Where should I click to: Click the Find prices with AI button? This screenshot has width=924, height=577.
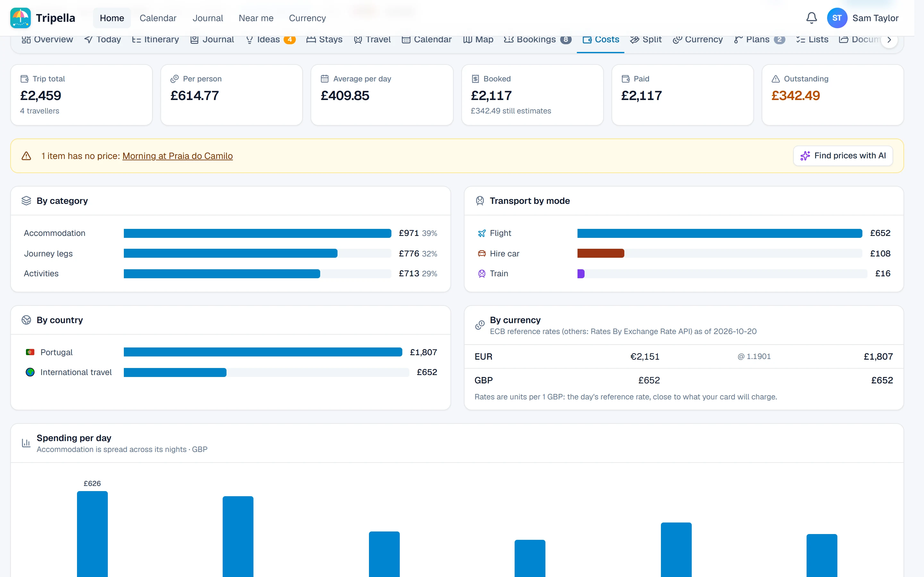843,156
